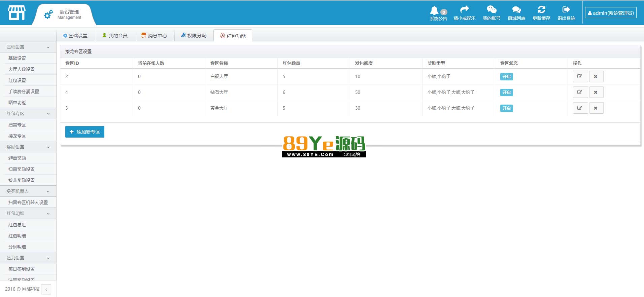Toggle the 开启 status of 黄金大厅
The width and height of the screenshot is (644, 297).
pyautogui.click(x=506, y=108)
